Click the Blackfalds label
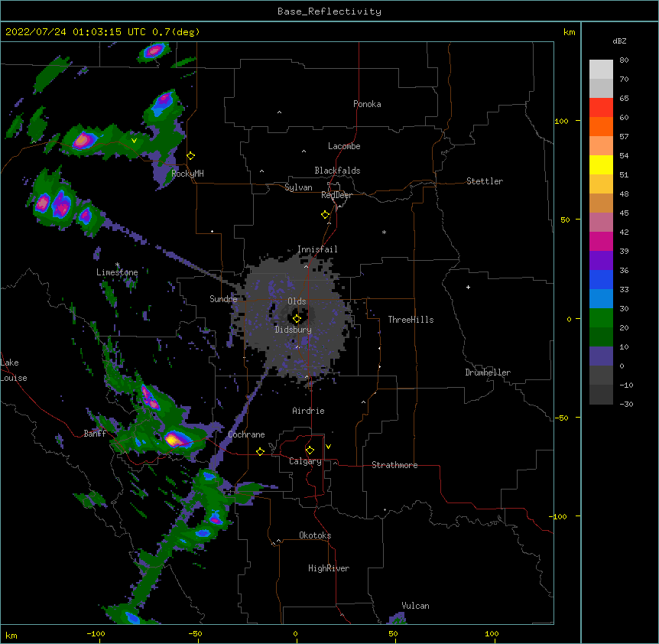This screenshot has height=644, width=659. click(337, 171)
